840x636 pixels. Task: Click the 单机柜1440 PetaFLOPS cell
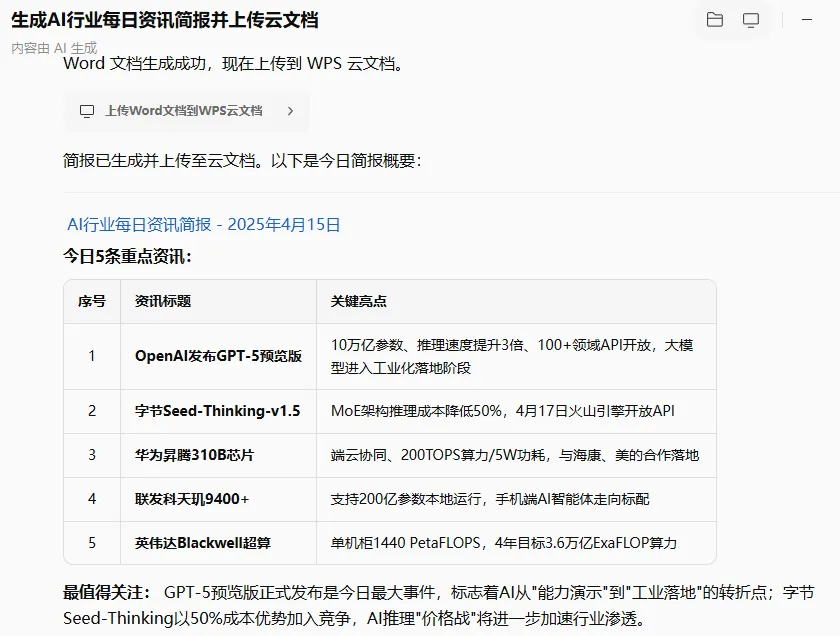pos(516,543)
